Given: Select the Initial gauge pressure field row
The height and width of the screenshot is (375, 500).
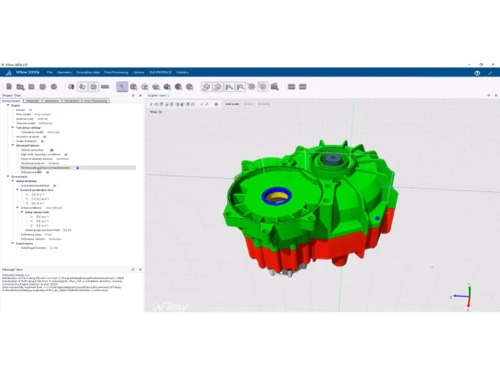Looking at the screenshot, I should click(x=49, y=230).
